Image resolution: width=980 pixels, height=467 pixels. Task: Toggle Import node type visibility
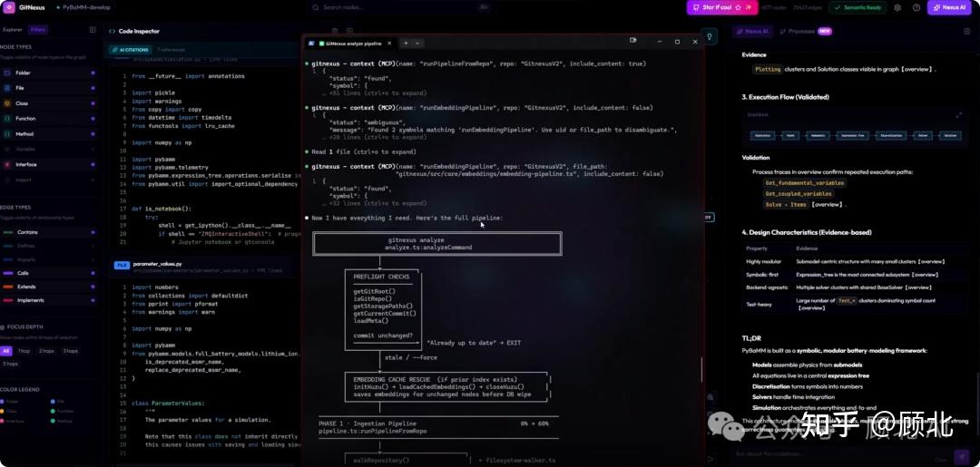pos(49,180)
